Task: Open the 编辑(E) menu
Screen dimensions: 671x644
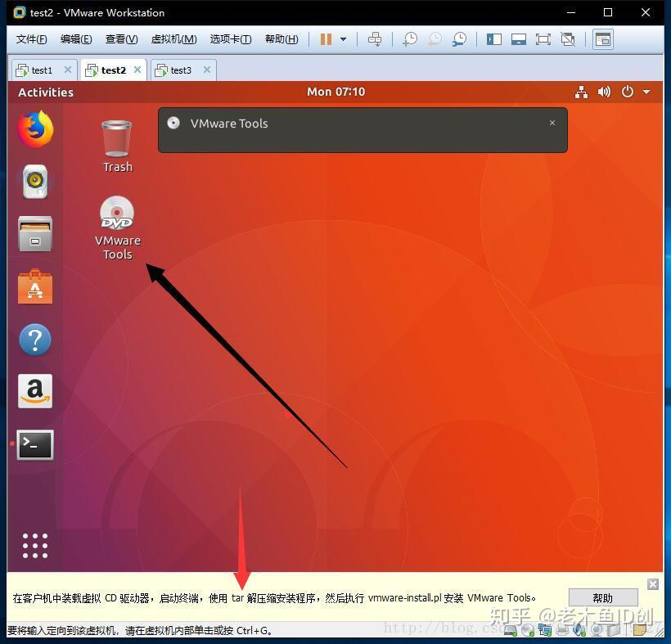Action: tap(76, 39)
